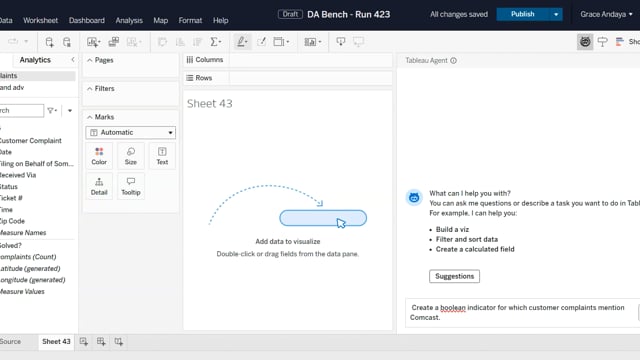Select the Measure Values field

(22, 291)
